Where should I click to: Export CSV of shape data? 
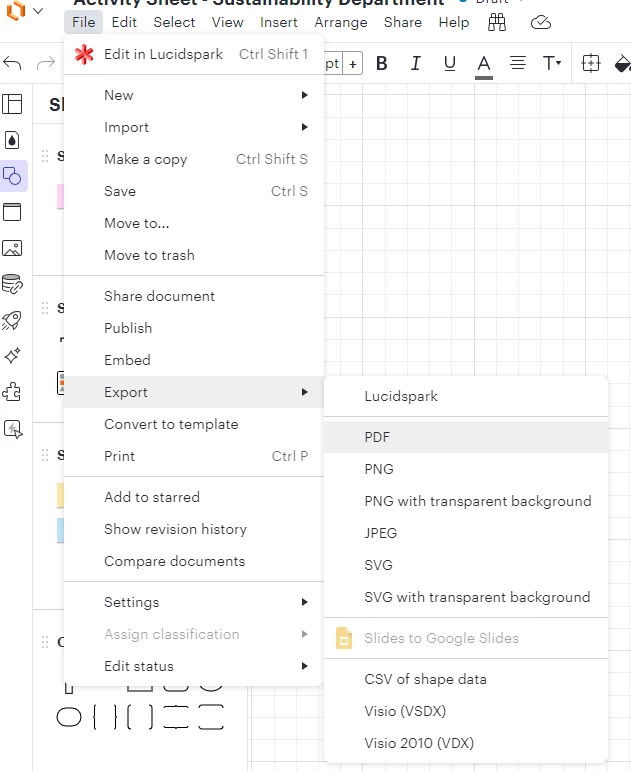[466, 679]
